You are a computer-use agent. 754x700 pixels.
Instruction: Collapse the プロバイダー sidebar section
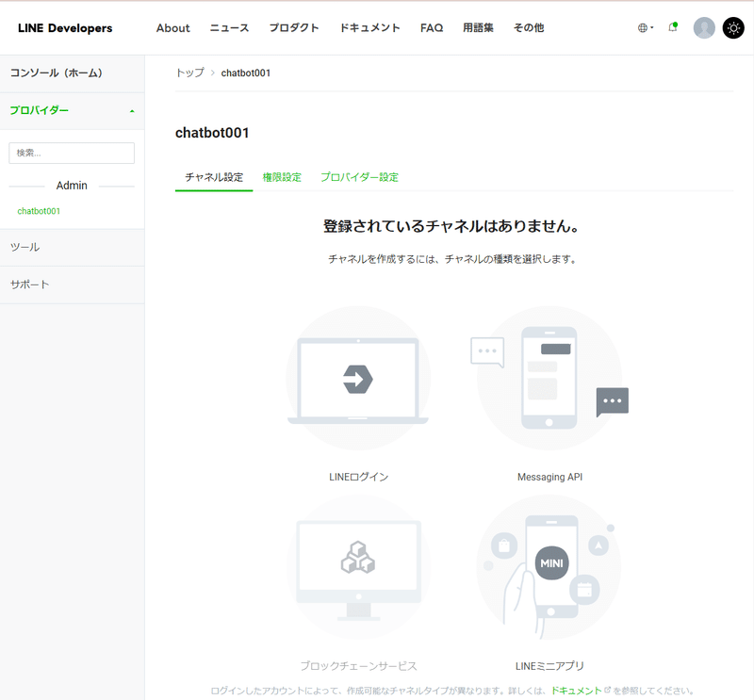[x=73, y=110]
